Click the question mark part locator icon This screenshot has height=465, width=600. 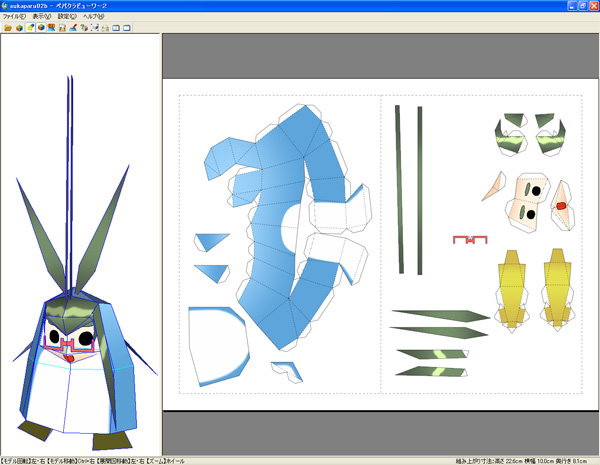pos(84,28)
